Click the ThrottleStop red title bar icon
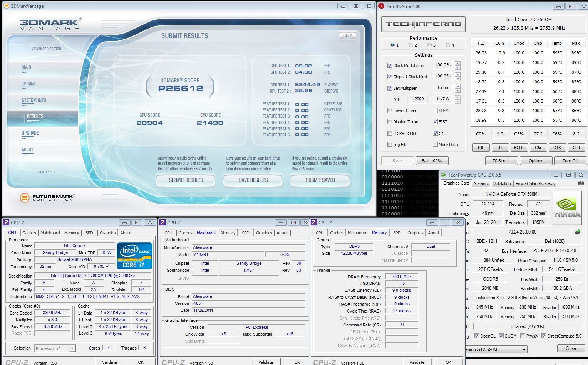 pyautogui.click(x=381, y=6)
